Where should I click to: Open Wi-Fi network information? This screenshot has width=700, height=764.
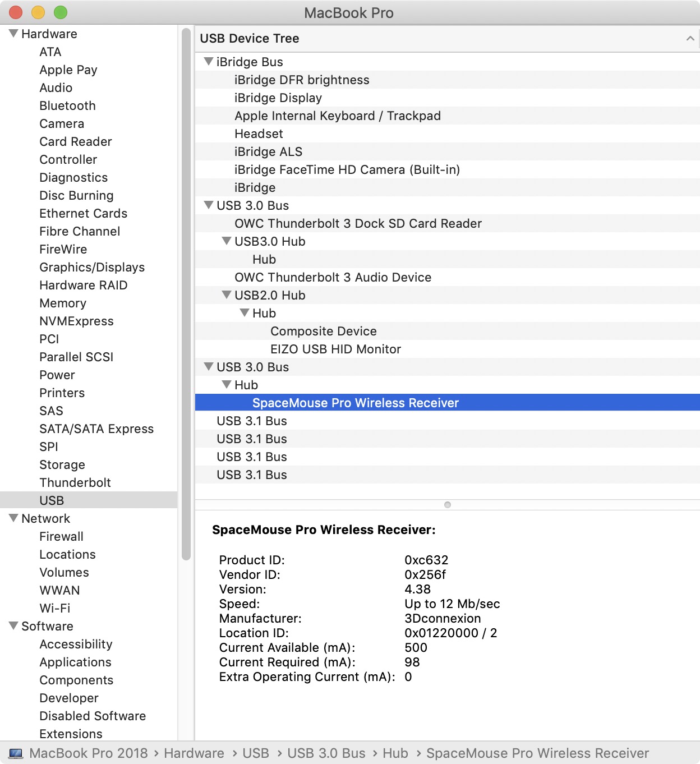click(55, 608)
